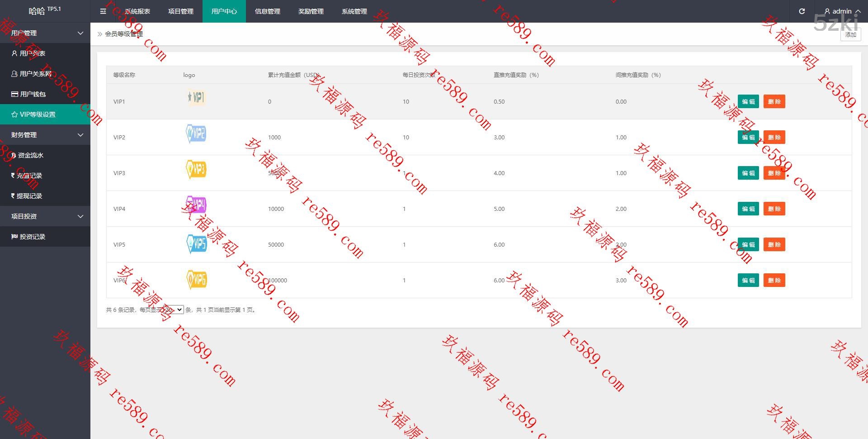This screenshot has width=868, height=439.
Task: Click the logo column header
Action: click(x=189, y=75)
